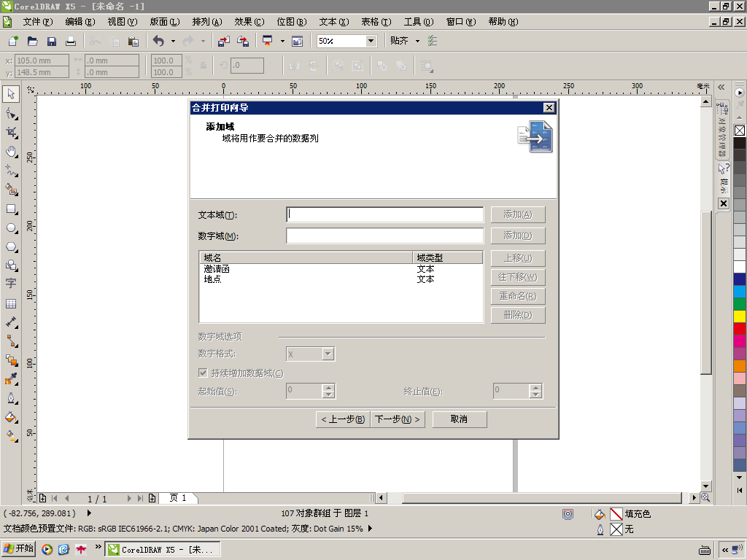Click the Export icon in toolbar
Viewport: 747px width, 560px height.
[243, 42]
